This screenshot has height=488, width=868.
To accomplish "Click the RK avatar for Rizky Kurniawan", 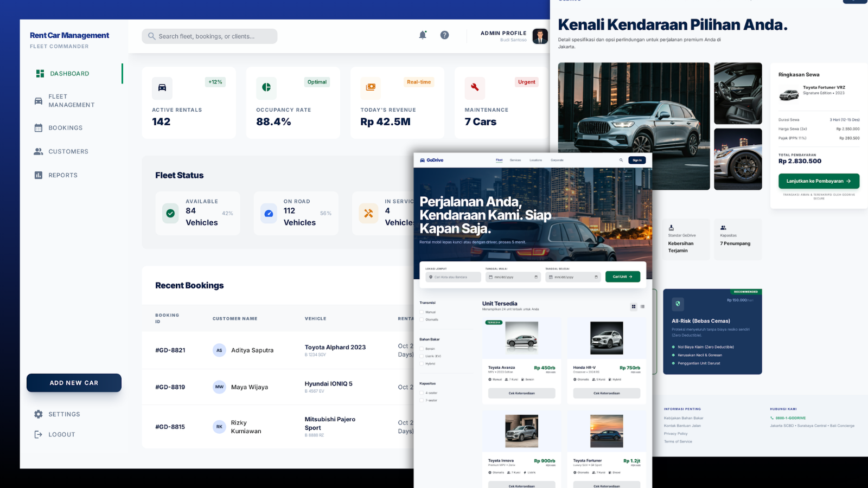I will point(219,427).
